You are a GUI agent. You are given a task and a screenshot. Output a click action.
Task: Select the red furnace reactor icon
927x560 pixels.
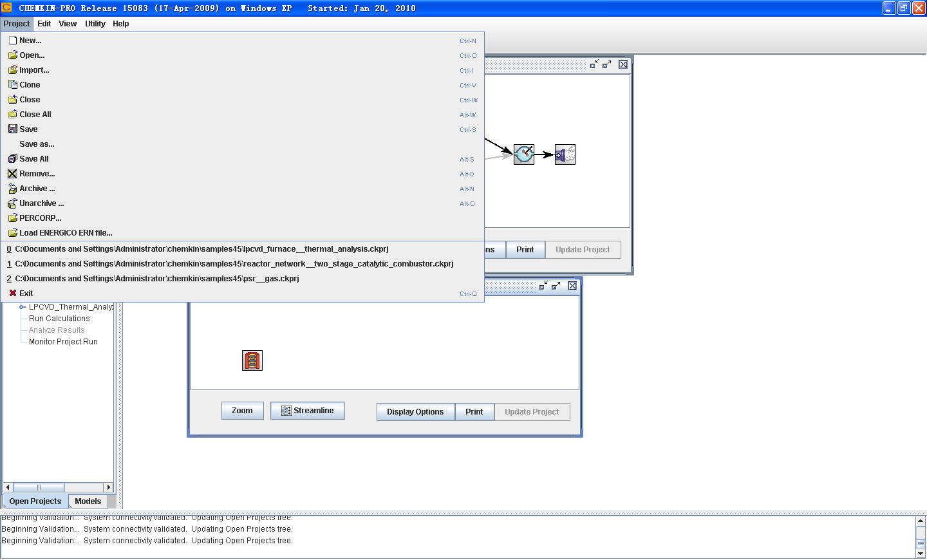(252, 360)
